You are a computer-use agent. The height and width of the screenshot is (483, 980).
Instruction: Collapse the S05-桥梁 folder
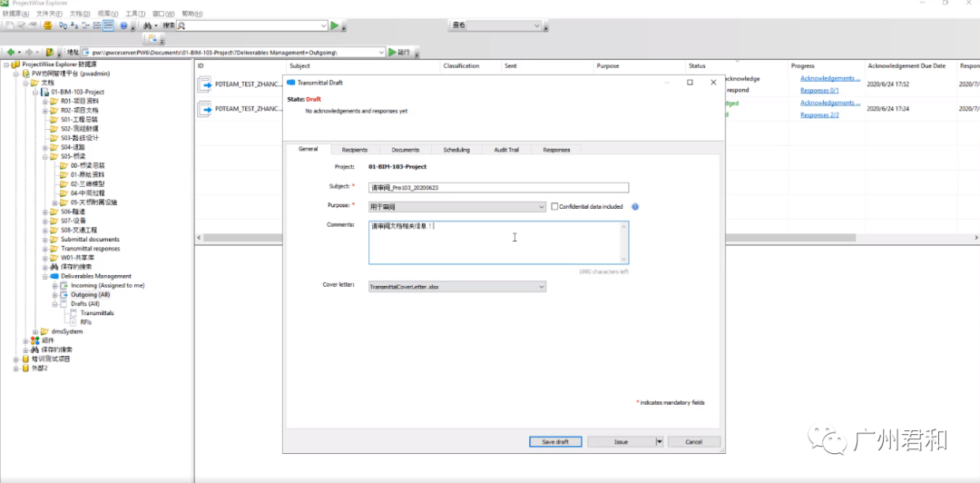[x=45, y=156]
